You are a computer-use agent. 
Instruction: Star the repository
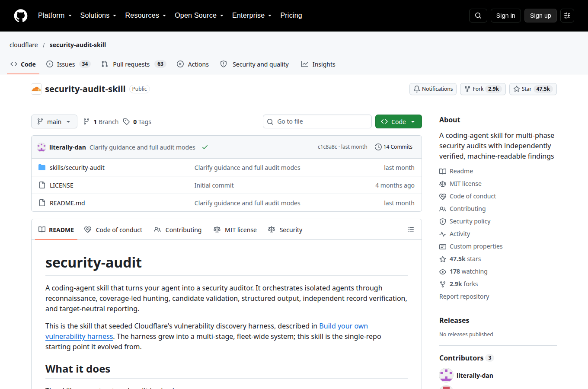click(533, 89)
